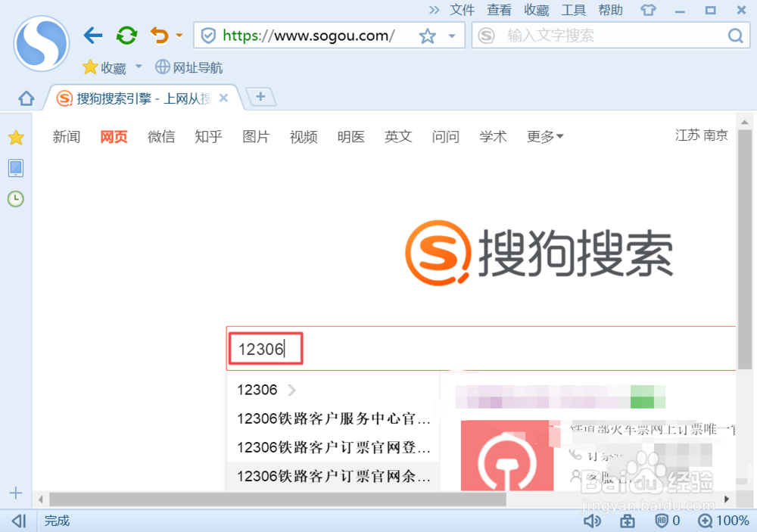Collapse the sidebar with toggle icon
Image resolution: width=757 pixels, height=532 pixels.
point(19,521)
